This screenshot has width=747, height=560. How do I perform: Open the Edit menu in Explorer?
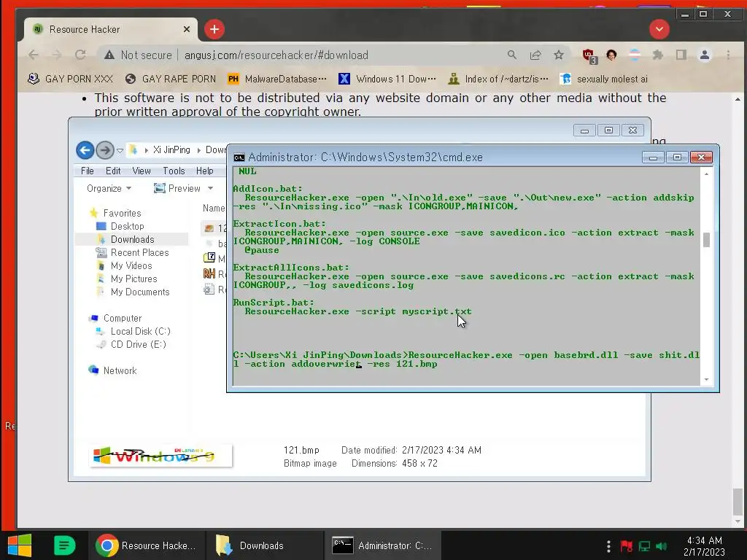click(x=113, y=171)
